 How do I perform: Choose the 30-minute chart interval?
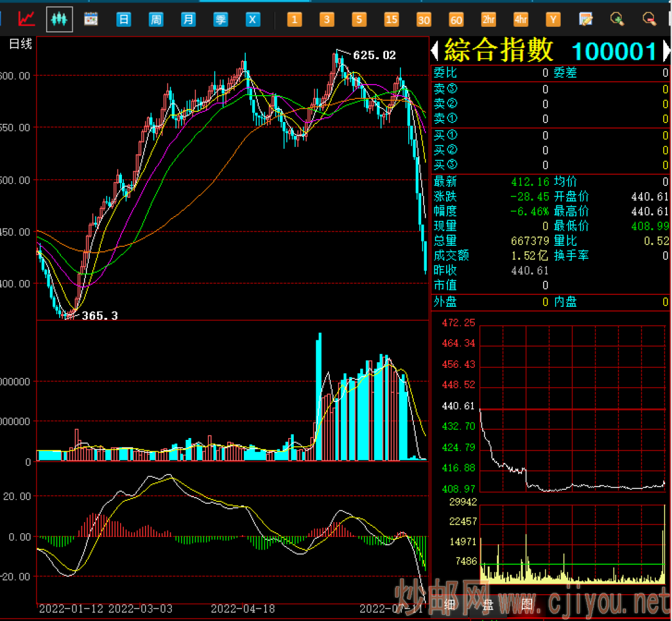(424, 19)
